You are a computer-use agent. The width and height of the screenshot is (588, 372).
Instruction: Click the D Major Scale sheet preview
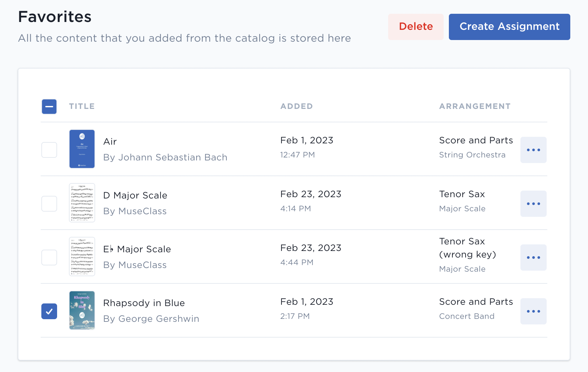point(82,202)
